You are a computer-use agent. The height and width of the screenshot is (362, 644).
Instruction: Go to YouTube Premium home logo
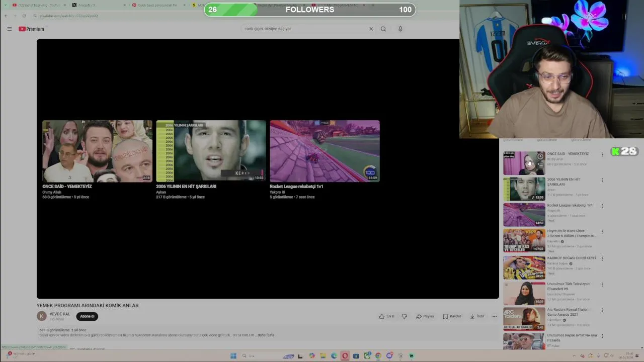(31, 29)
